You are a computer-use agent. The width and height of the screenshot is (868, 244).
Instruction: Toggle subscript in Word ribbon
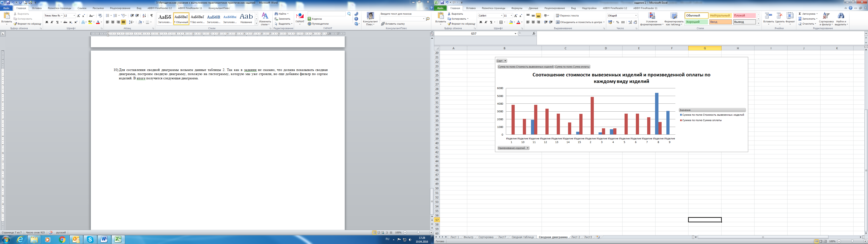[71, 22]
